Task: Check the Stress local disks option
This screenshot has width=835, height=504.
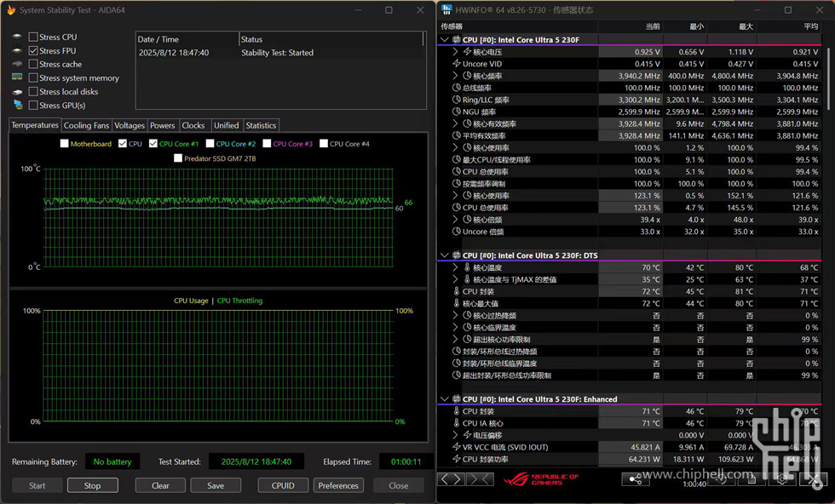Action: [x=33, y=92]
